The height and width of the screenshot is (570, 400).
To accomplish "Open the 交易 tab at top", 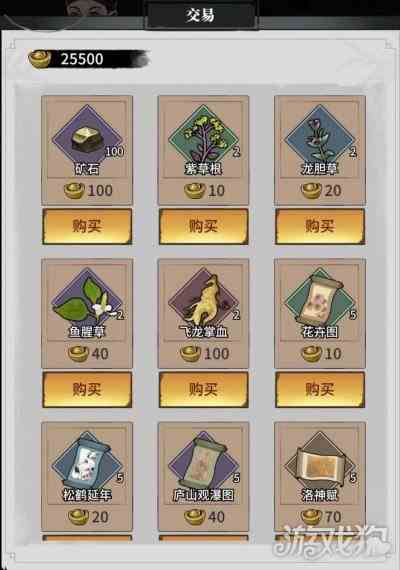I will coord(201,15).
